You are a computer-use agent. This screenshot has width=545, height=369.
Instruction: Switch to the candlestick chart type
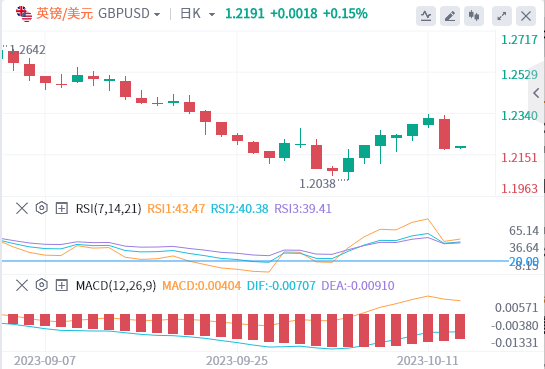click(x=474, y=16)
